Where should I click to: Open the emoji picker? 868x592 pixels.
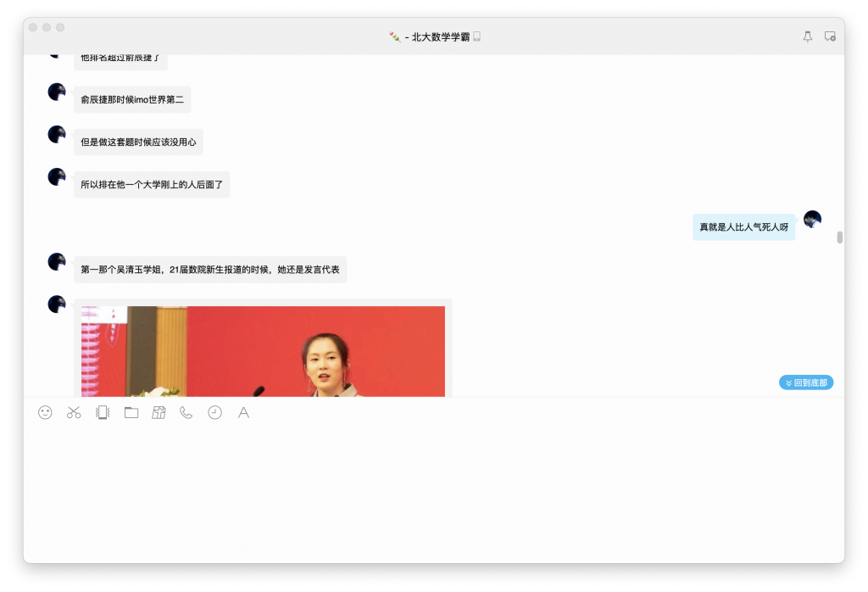click(45, 412)
